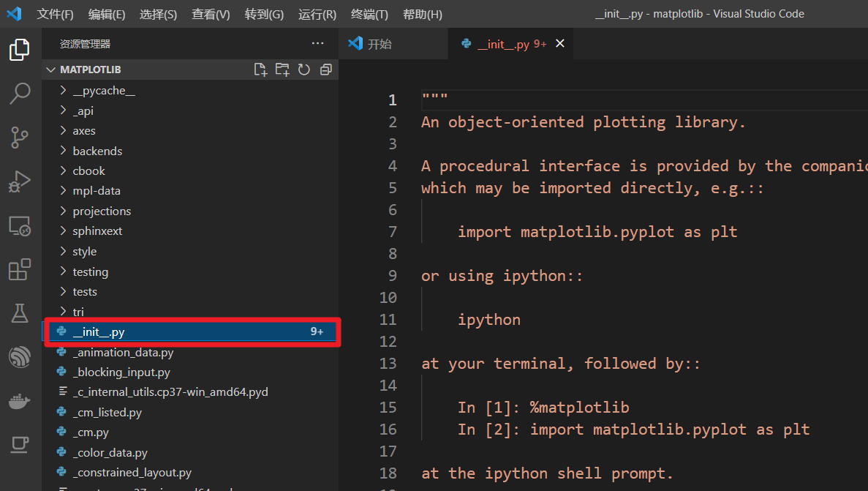The image size is (868, 491).
Task: Open the Testing flask icon
Action: coord(20,313)
